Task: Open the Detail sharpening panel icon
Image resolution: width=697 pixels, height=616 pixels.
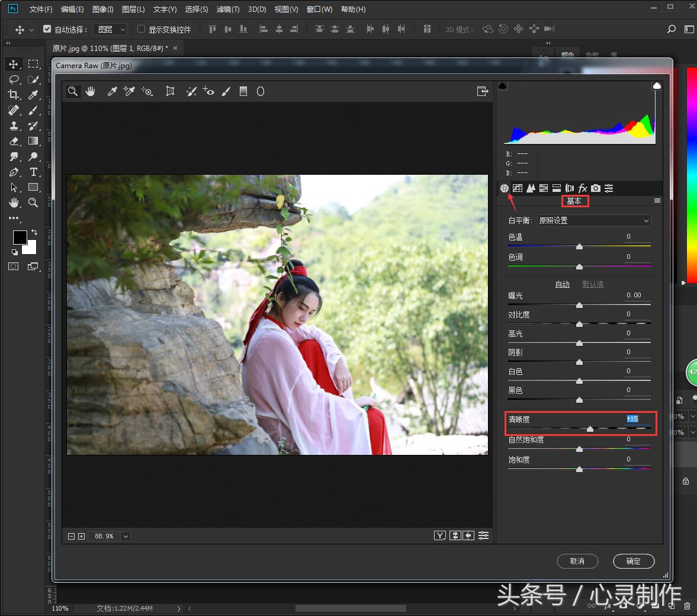Action: [531, 188]
